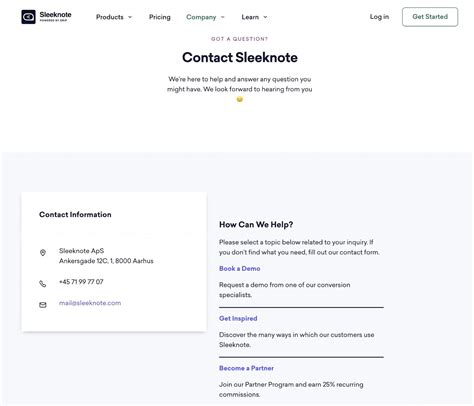474x406 pixels.
Task: Open the mail@sleeknote.com email link
Action: pyautogui.click(x=90, y=303)
